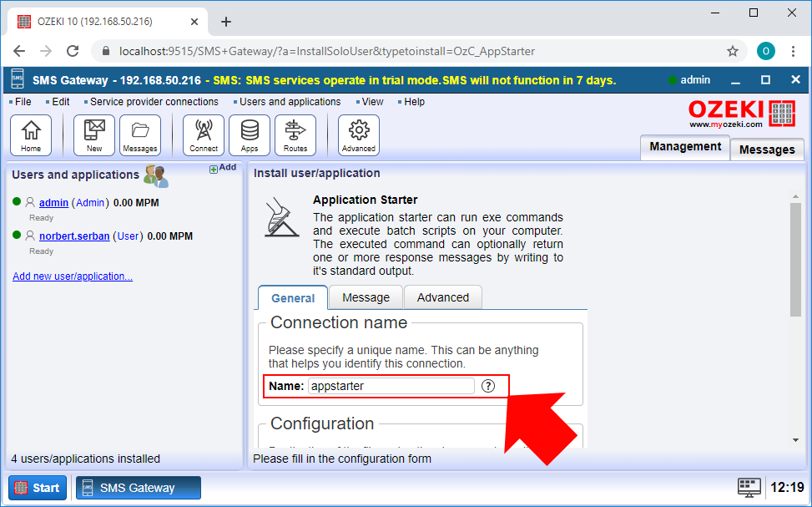Switch to the Advanced tab
Screen dimensions: 812x507
(443, 297)
